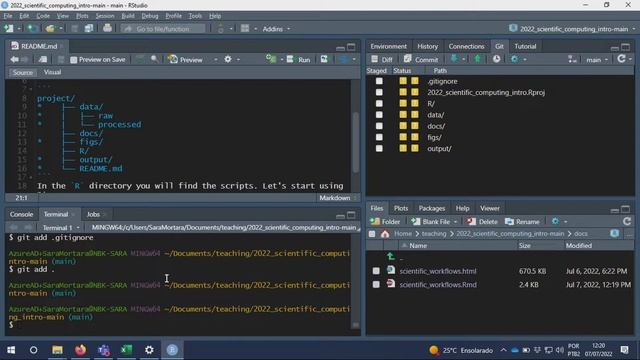Switch to the Environment tab
This screenshot has width=640, height=360.
tap(388, 47)
